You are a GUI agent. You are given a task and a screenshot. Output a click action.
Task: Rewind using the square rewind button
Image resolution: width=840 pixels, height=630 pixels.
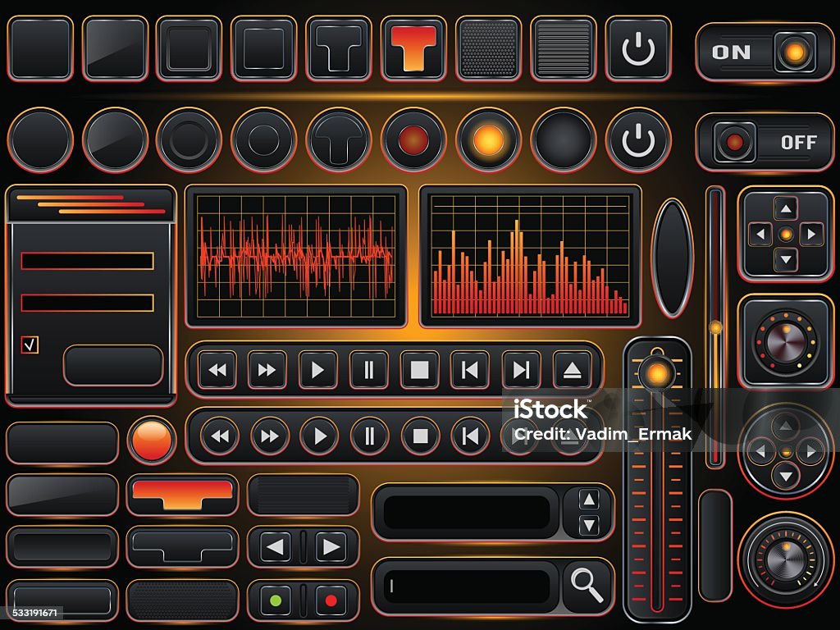point(217,370)
